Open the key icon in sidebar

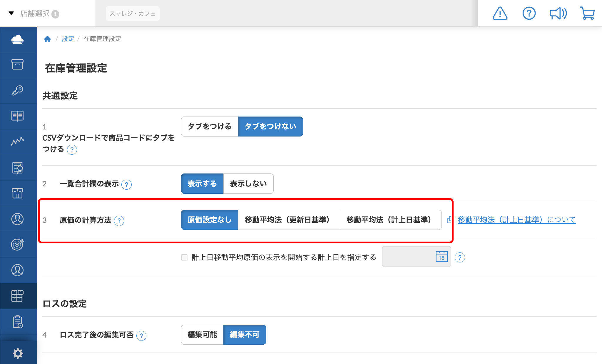coord(18,90)
